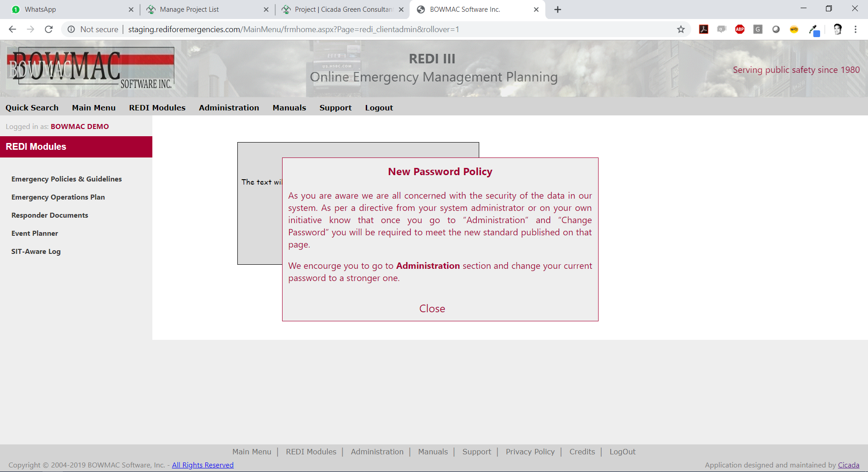Open Event Planner module
The image size is (868, 472).
35,234
